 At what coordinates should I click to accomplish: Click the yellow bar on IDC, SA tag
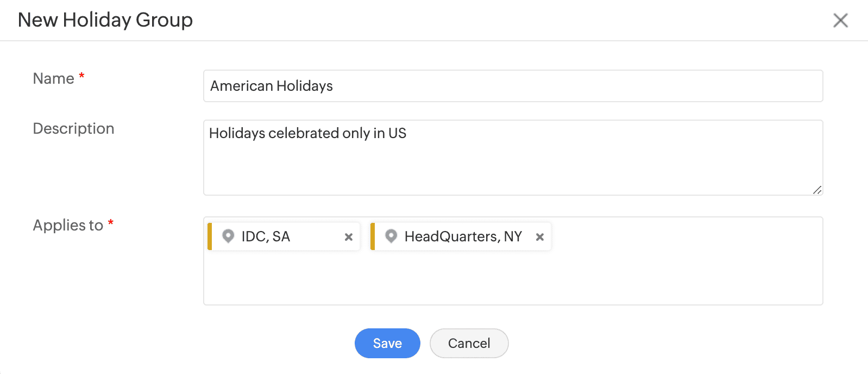point(210,236)
